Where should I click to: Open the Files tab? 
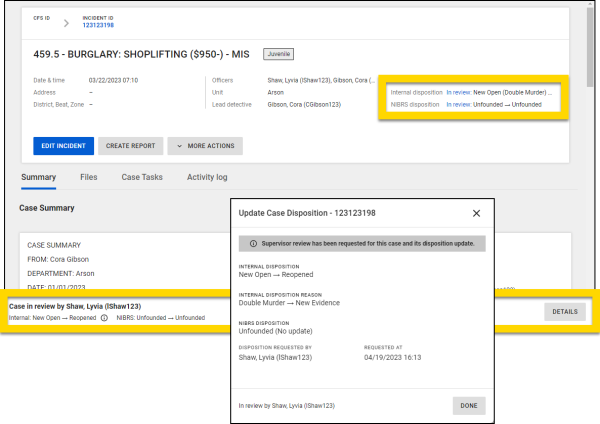[x=89, y=177]
